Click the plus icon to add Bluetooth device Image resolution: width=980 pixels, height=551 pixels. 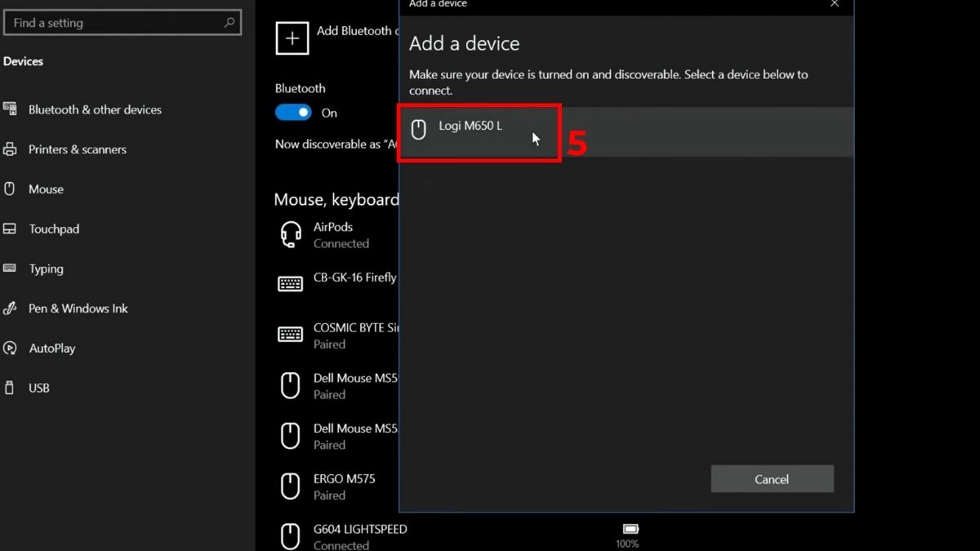pyautogui.click(x=292, y=38)
